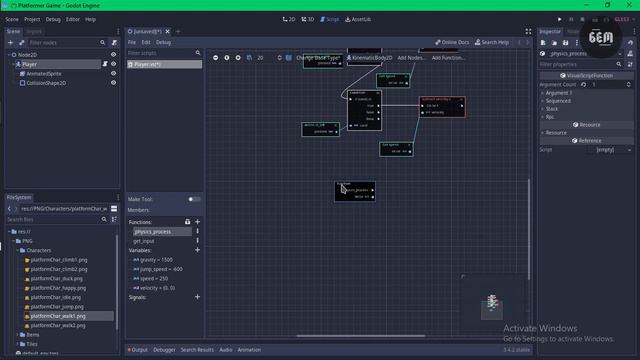Toggle FileSystem split view mode icon
Image resolution: width=640 pixels, height=360 pixels.
[x=114, y=209]
